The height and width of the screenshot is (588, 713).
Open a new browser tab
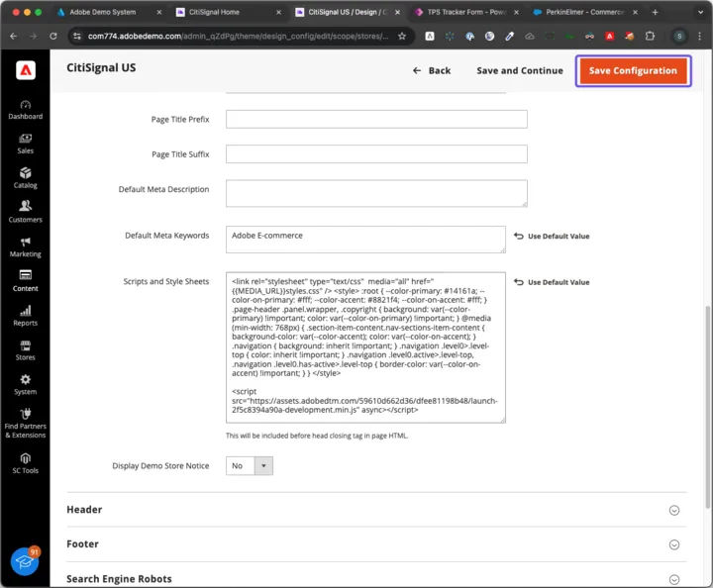tap(656, 12)
